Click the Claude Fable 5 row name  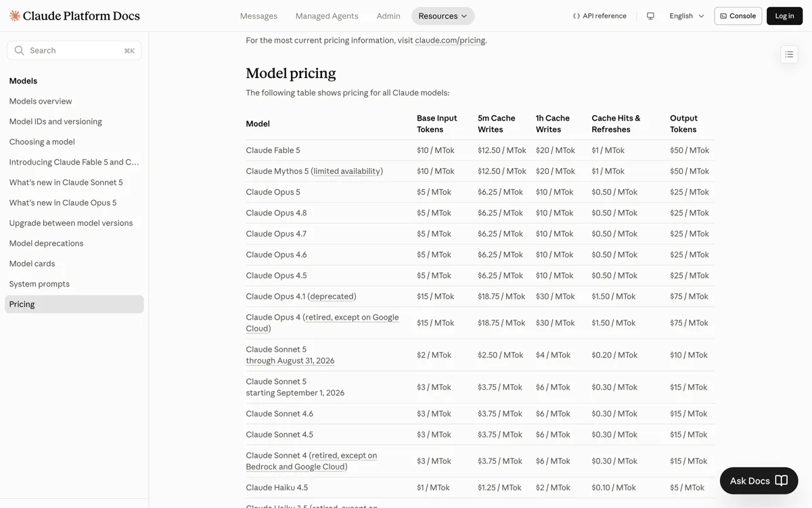(273, 150)
